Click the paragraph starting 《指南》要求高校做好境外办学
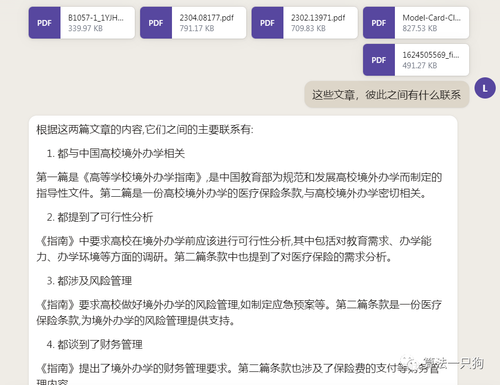This screenshot has width=500, height=385. pyautogui.click(x=239, y=312)
